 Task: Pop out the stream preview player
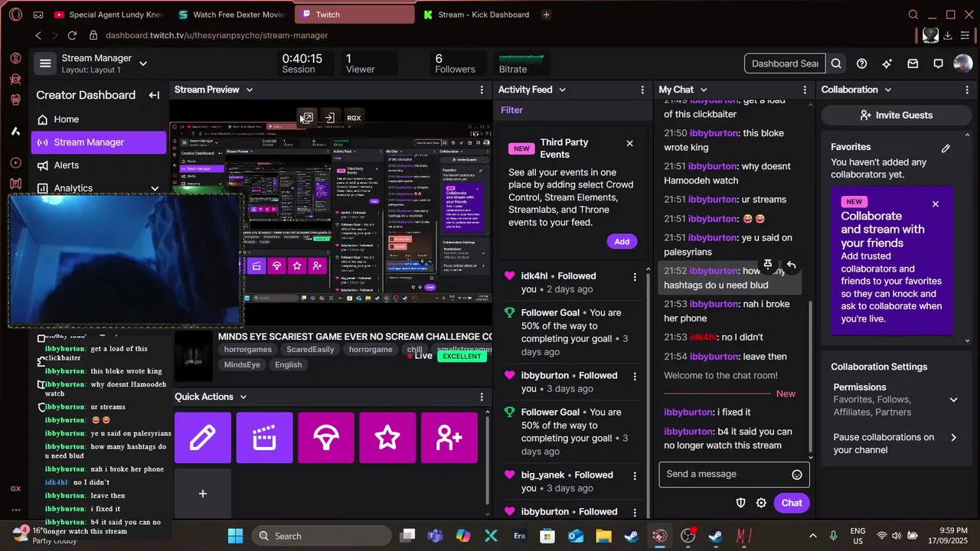pos(306,118)
